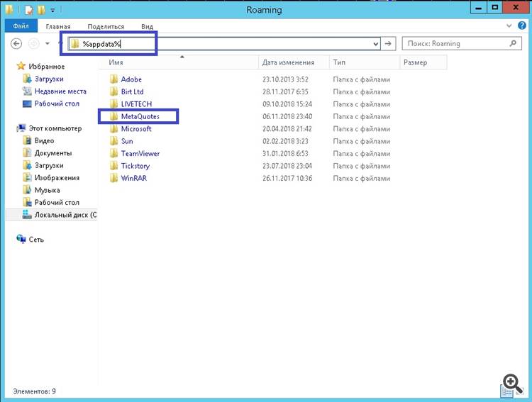Click the Adobe folder name

point(131,79)
